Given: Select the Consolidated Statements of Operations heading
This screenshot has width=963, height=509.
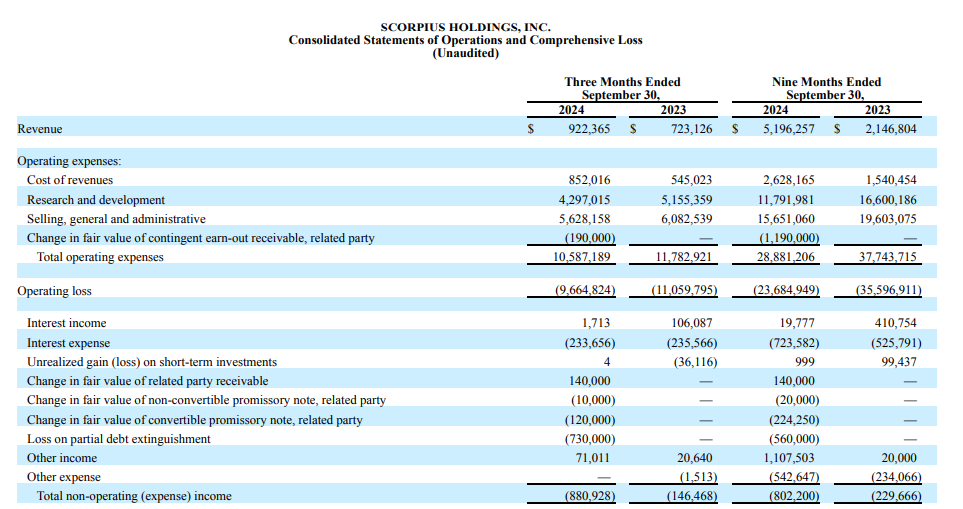Looking at the screenshot, I should (466, 40).
